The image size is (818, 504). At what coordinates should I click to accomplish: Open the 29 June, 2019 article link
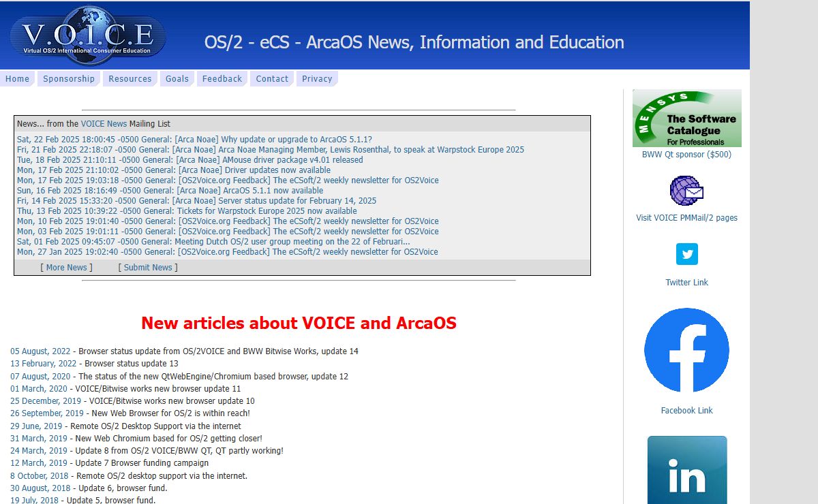(x=36, y=426)
